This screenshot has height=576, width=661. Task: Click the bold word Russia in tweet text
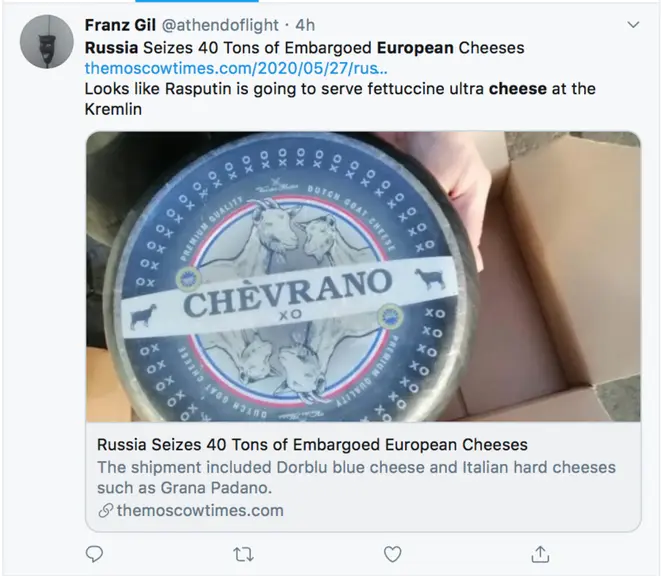pos(111,48)
